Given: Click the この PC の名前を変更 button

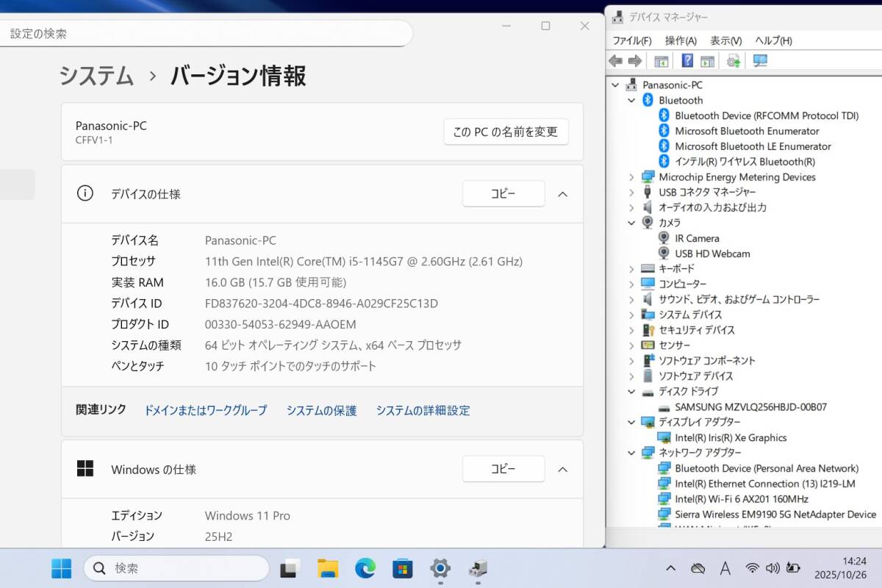Looking at the screenshot, I should (506, 132).
